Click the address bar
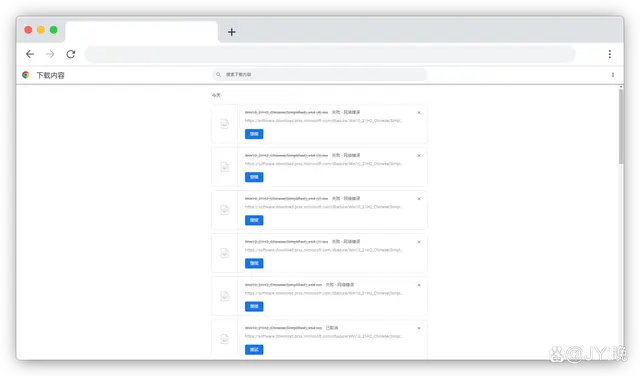Viewport: 640px width, 376px height. tap(330, 54)
